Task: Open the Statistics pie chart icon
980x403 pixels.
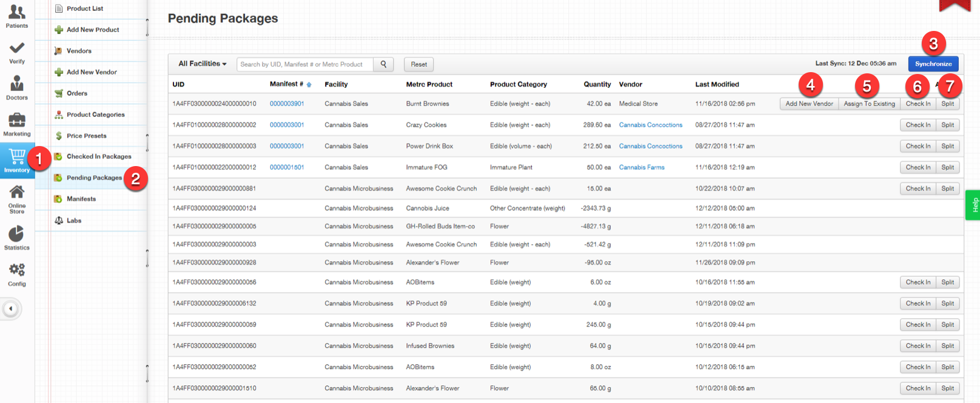Action: pyautogui.click(x=17, y=234)
